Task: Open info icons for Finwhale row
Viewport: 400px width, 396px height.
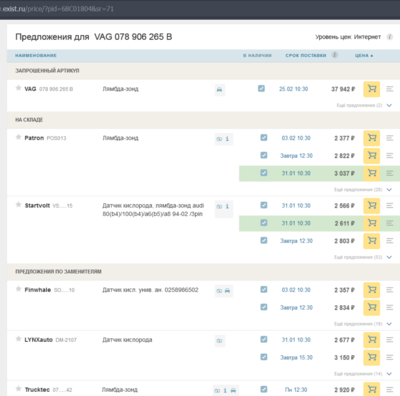Action: [224, 291]
